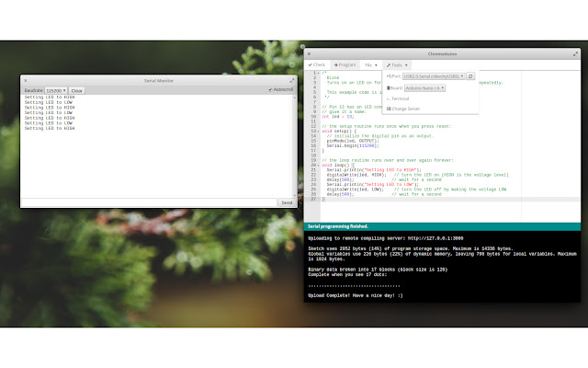The height and width of the screenshot is (368, 588).
Task: Open Terminal from Tools menu
Action: 398,98
